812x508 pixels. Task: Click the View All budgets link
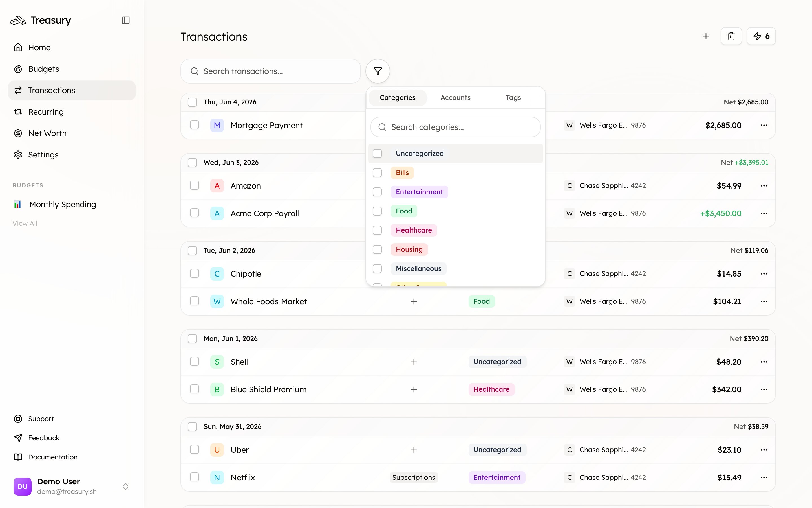(x=25, y=224)
